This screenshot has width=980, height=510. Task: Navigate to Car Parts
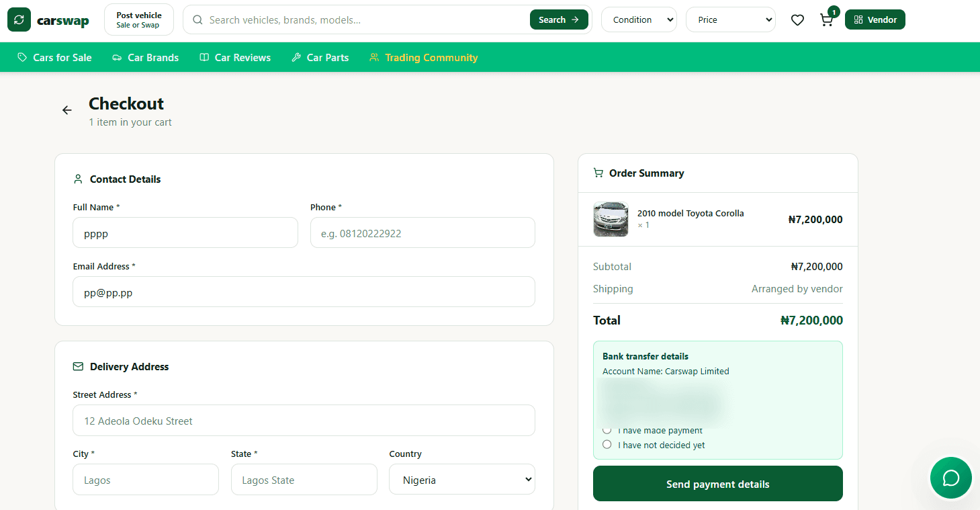tap(320, 58)
